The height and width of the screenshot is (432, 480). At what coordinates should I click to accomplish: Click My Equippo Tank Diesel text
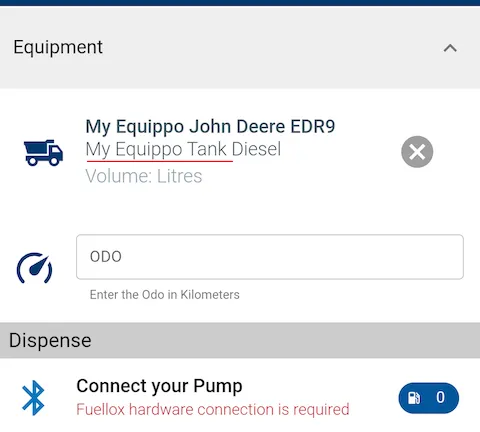click(183, 149)
